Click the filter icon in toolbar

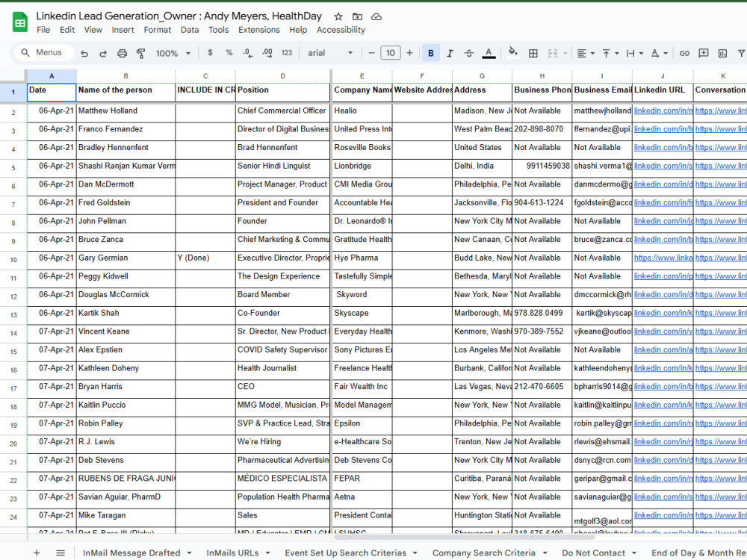point(741,53)
